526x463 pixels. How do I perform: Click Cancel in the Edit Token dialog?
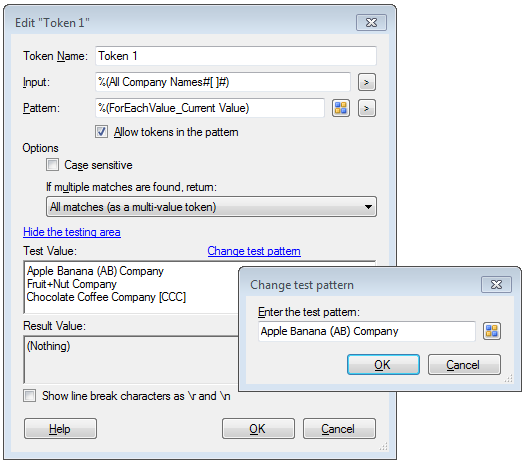[x=339, y=428]
